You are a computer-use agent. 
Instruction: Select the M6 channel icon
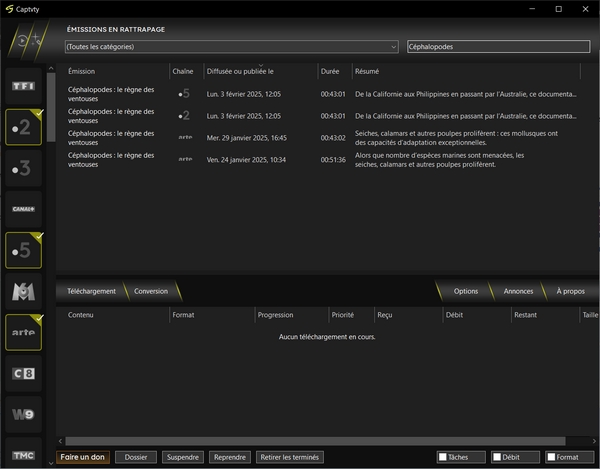[23, 291]
